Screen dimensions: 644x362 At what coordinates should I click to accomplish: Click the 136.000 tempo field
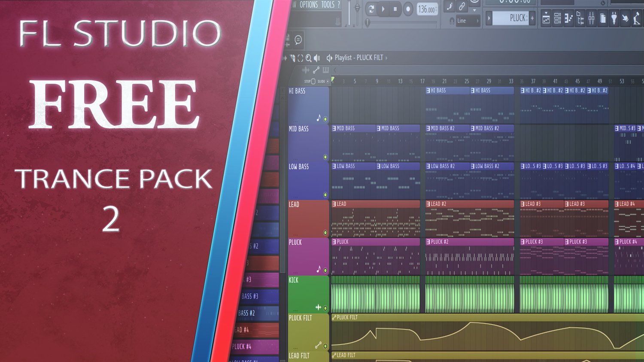click(x=427, y=9)
